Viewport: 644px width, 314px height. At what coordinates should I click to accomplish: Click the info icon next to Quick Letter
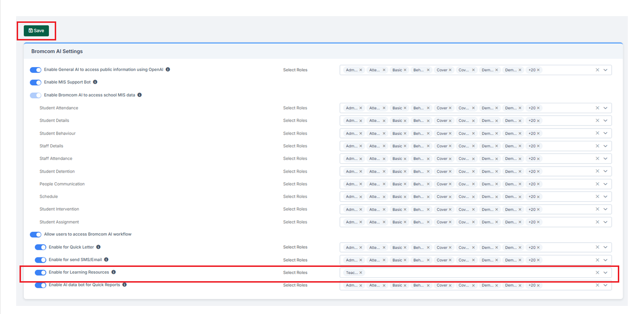pos(99,247)
